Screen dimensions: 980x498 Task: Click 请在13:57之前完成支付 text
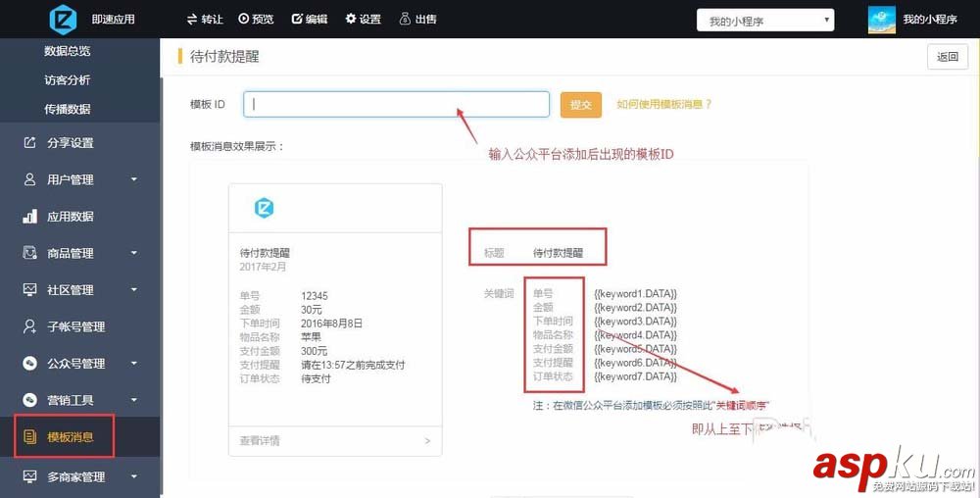[x=353, y=365]
